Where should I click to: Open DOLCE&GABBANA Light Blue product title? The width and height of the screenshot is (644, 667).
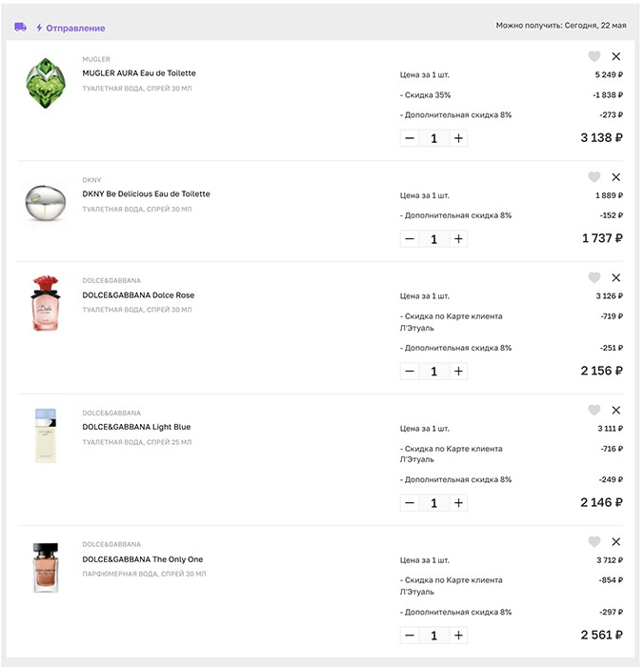[x=136, y=427]
